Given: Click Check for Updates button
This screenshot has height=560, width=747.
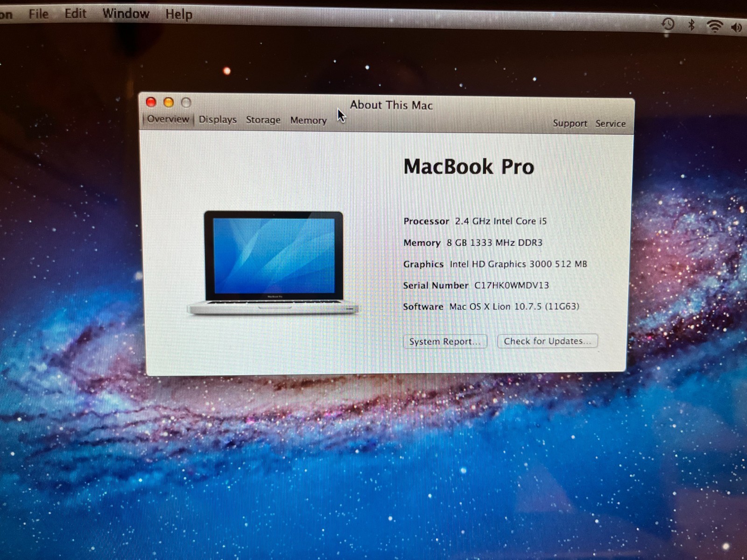Looking at the screenshot, I should [x=548, y=341].
